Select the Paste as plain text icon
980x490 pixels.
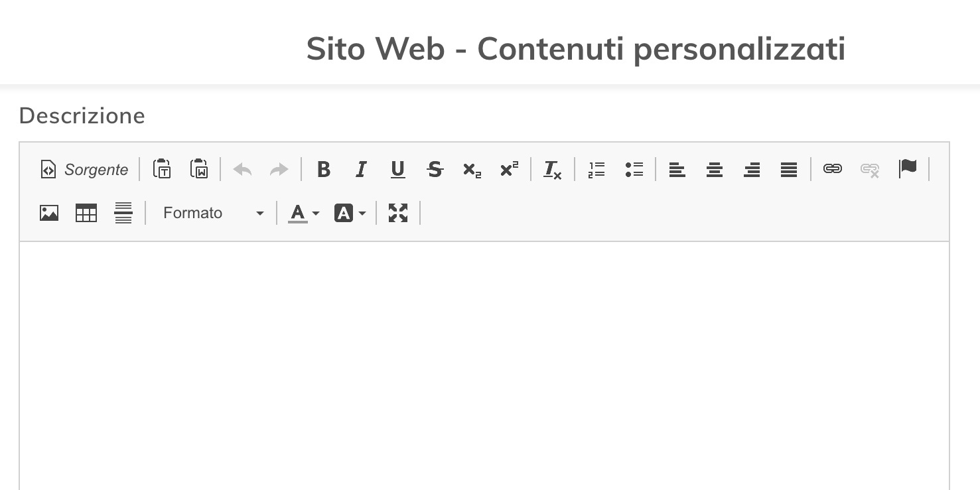point(161,170)
